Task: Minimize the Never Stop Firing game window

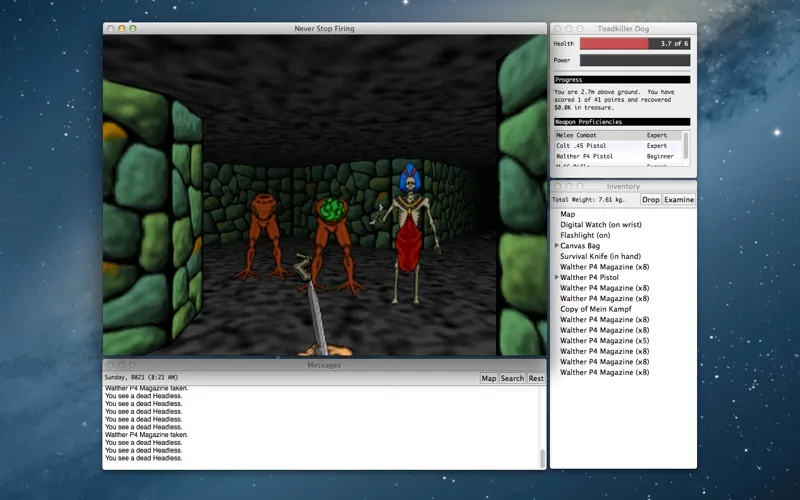Action: 122,28
